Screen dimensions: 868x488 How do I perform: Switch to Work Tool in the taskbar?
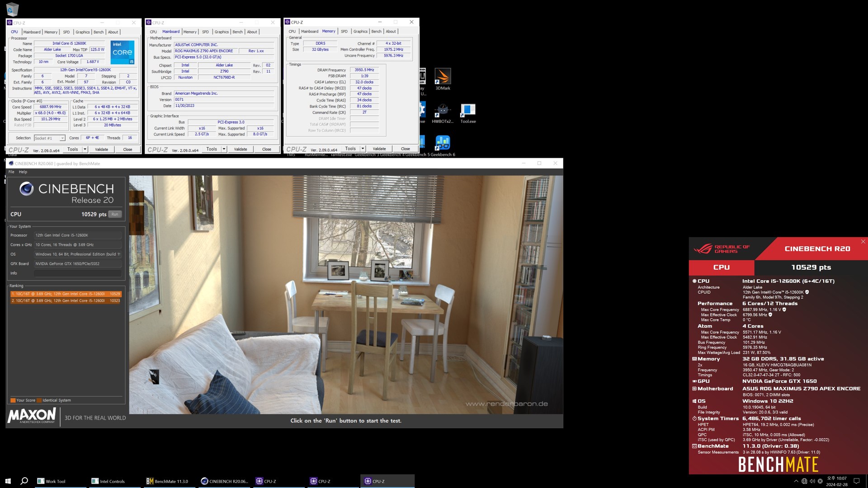pos(60,481)
